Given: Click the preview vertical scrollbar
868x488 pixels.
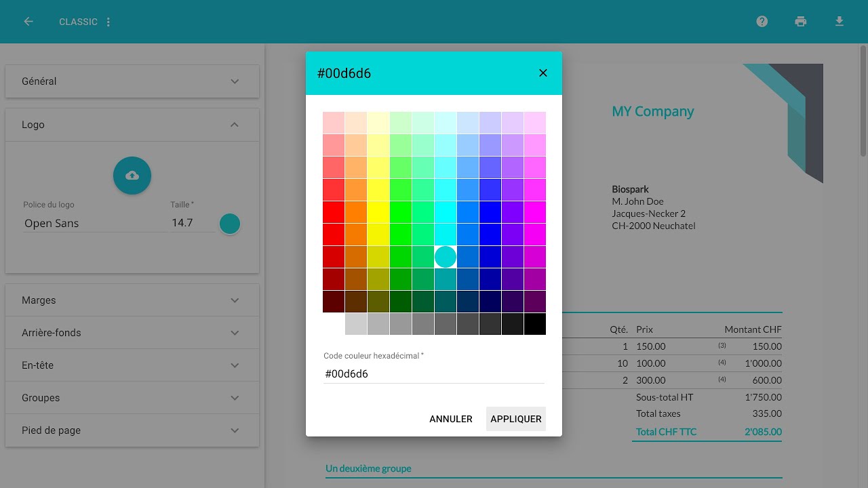Looking at the screenshot, I should click(x=864, y=102).
